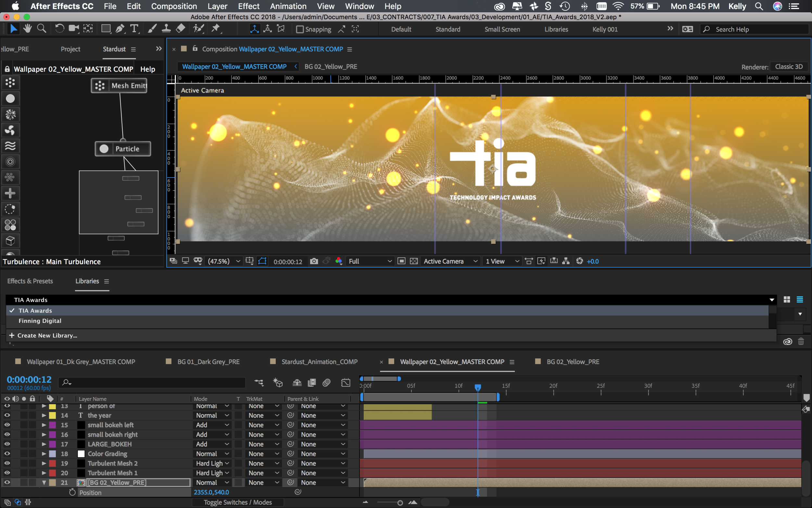Collapse the BG 02_Yellow_PRE layer properties
Image resolution: width=812 pixels, height=508 pixels.
[44, 482]
